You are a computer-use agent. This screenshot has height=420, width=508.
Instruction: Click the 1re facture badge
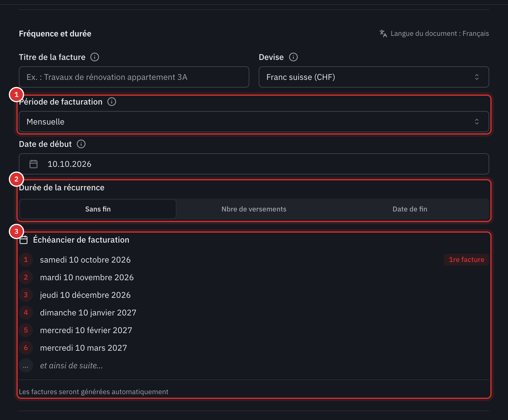[x=466, y=260]
